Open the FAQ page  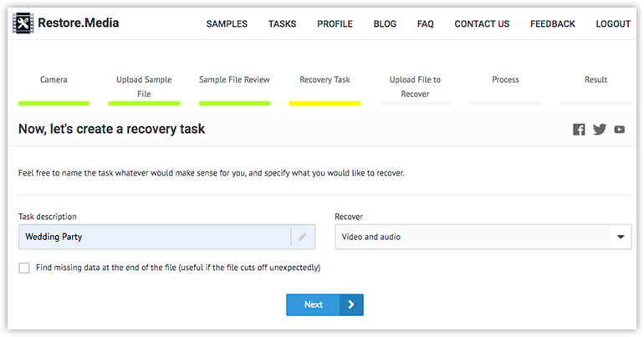[x=426, y=23]
